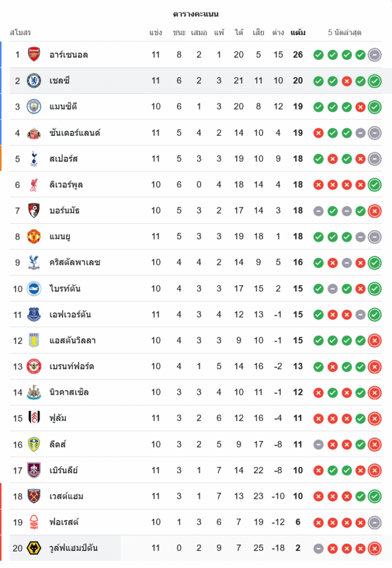
Task: Click Forest's latest match draw icon
Action: coord(374,523)
